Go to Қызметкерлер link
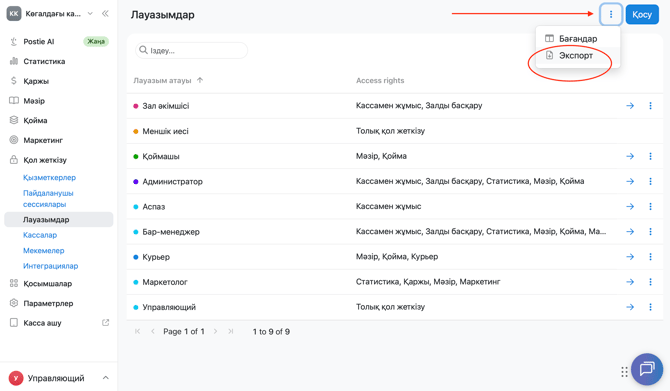 coord(50,177)
